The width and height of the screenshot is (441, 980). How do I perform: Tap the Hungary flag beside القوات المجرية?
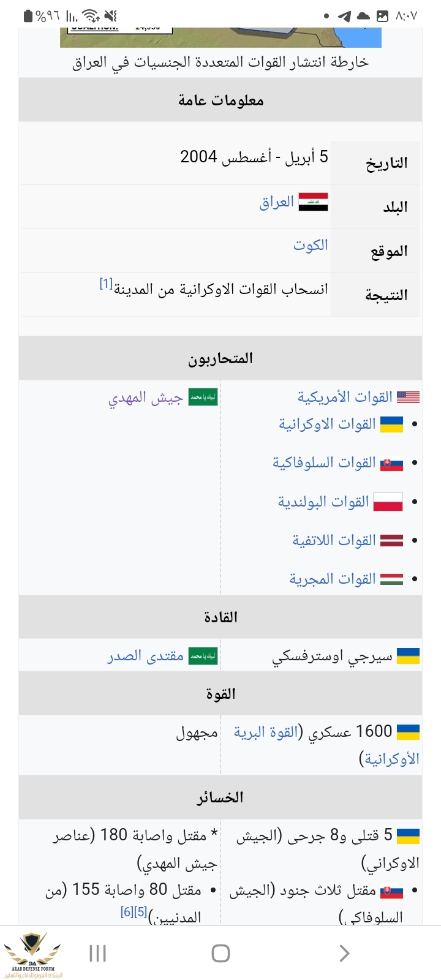[391, 579]
